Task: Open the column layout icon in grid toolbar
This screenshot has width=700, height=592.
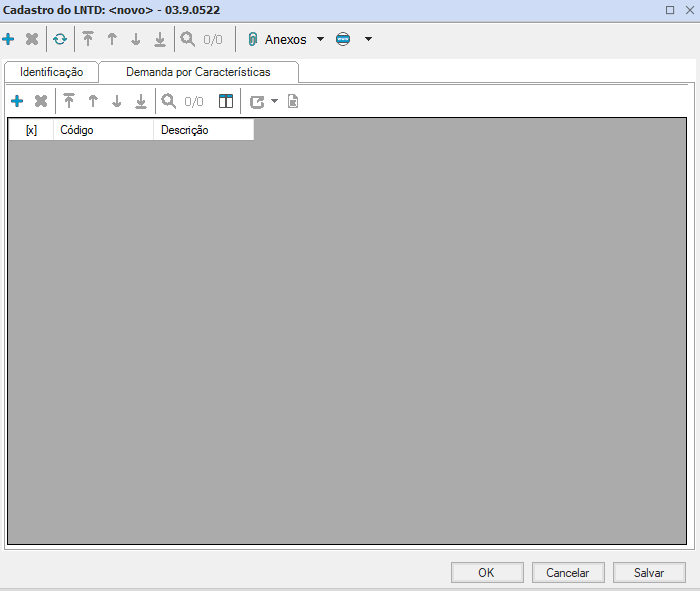Action: pos(226,101)
